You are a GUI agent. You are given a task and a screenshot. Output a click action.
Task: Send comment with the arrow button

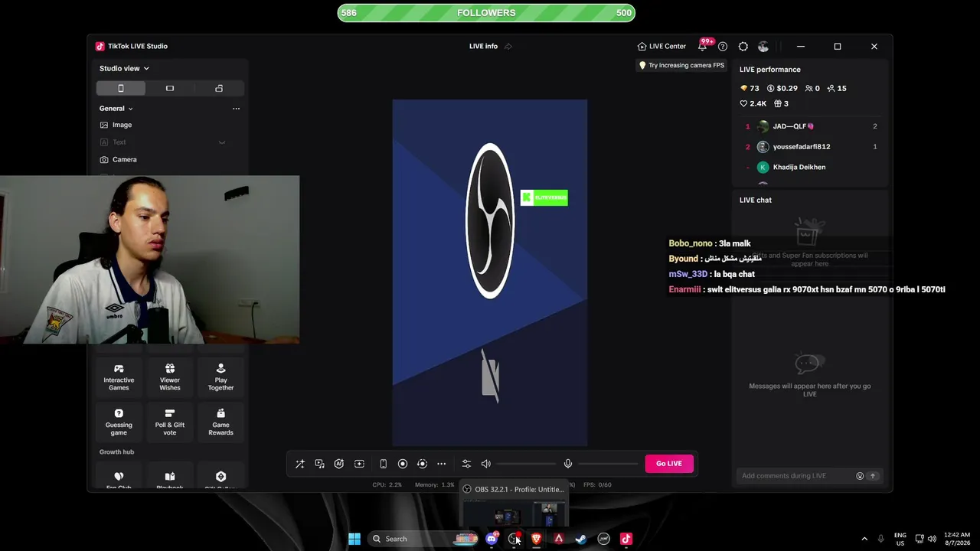pos(872,476)
